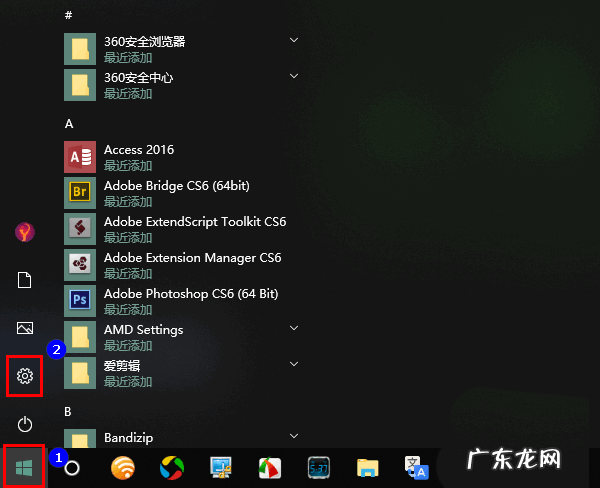600x488 pixels.
Task: Open the orange WiFi app on taskbar
Action: point(123,468)
